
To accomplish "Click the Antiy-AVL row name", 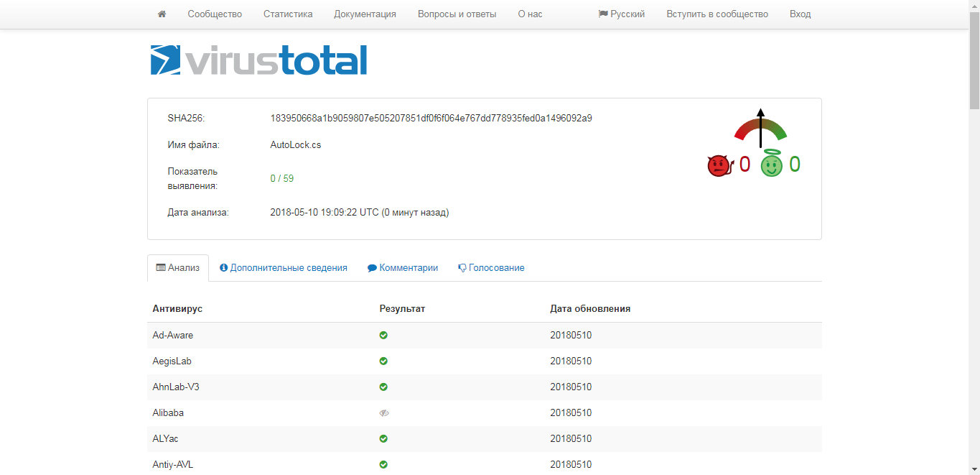I will [x=173, y=464].
